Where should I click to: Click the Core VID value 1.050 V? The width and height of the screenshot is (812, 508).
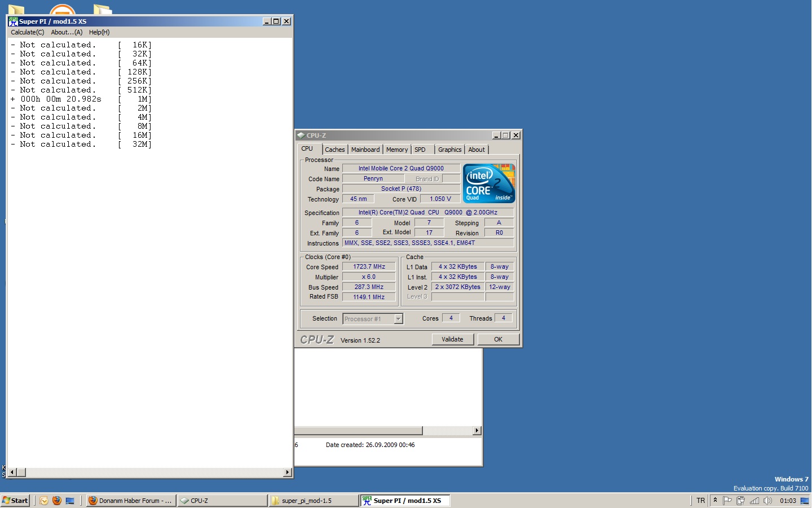coord(440,199)
